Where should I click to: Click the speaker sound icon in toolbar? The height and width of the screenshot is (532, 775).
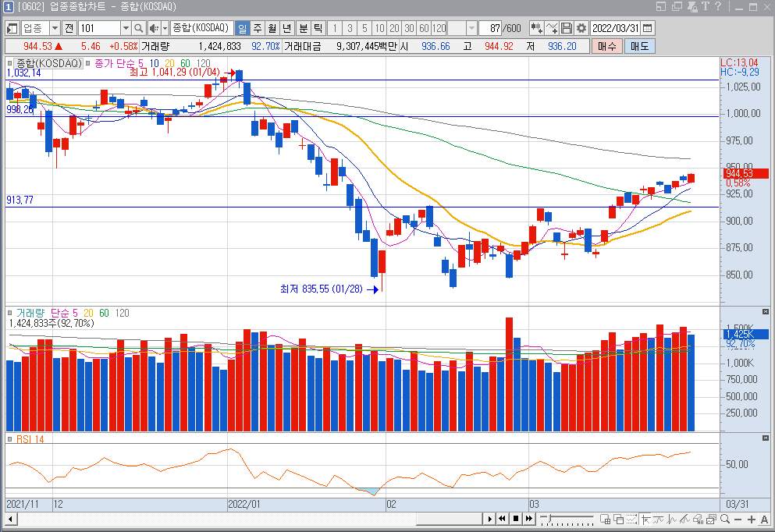tap(154, 28)
